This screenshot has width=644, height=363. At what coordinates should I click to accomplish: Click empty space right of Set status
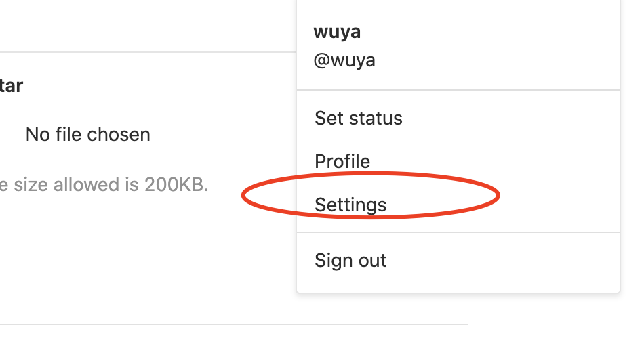pos(515,118)
